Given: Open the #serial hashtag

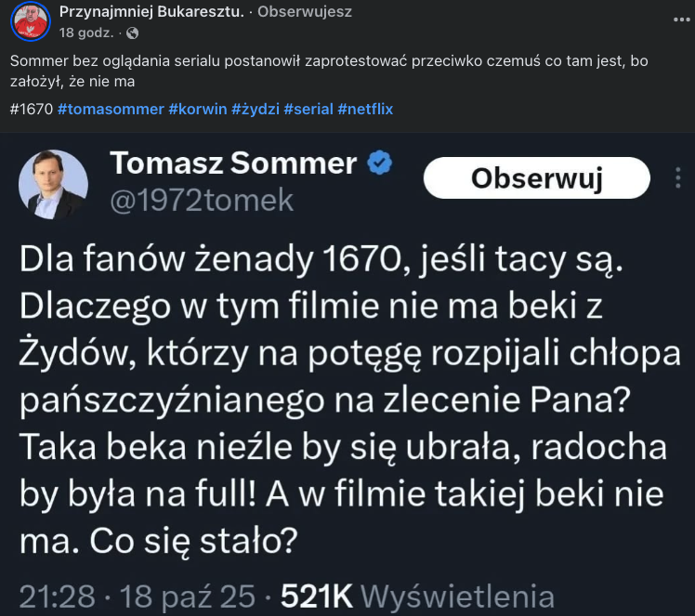Looking at the screenshot, I should [x=308, y=109].
